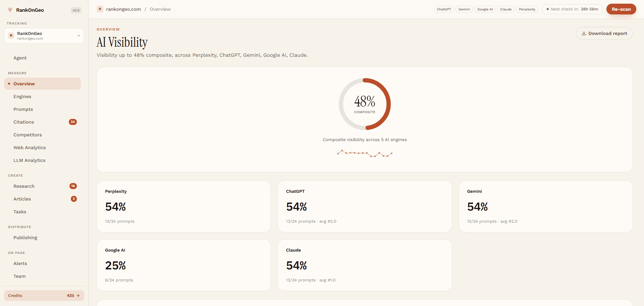Image resolution: width=644 pixels, height=306 pixels.
Task: Open the Google AI engine card
Action: coord(184,265)
